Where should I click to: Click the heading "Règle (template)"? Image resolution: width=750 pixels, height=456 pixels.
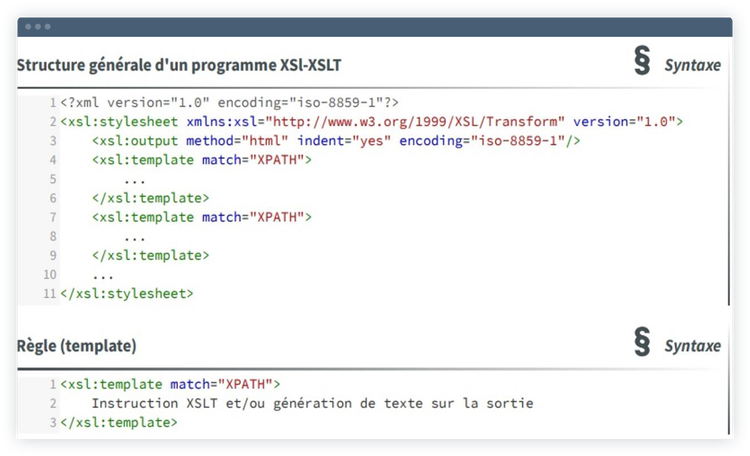coord(77,346)
